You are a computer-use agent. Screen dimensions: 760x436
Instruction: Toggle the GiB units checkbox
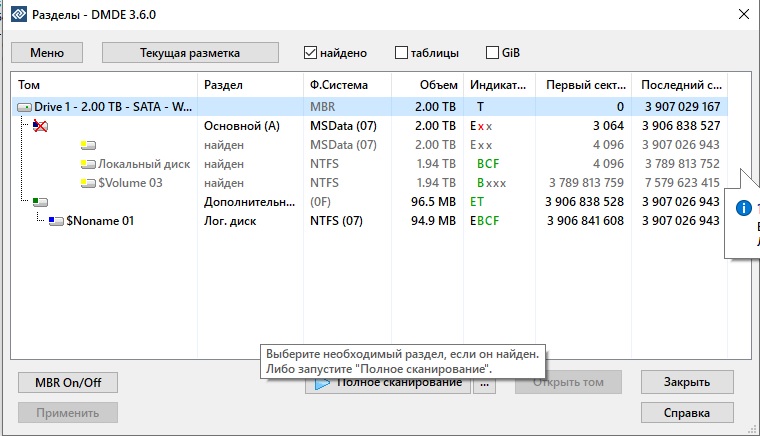pyautogui.click(x=493, y=52)
